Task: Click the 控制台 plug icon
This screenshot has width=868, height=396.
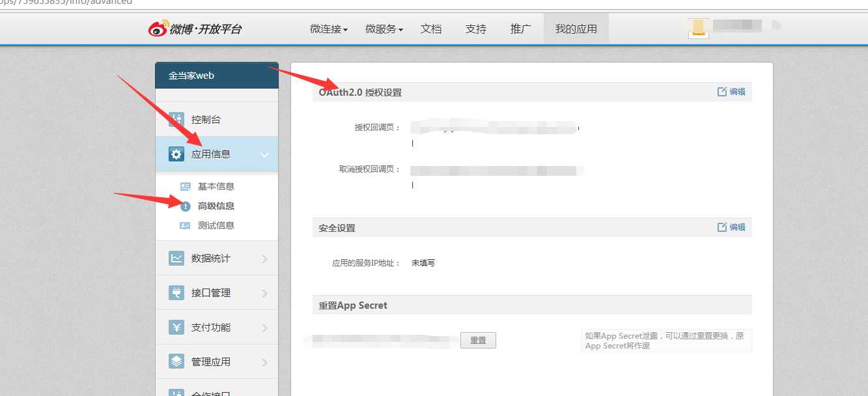Action: [x=176, y=119]
